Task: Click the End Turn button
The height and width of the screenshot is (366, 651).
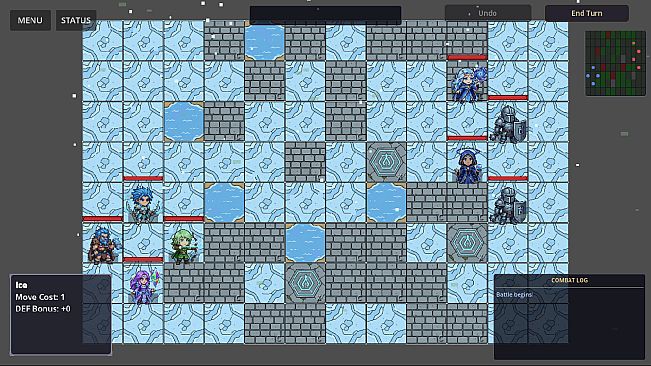Action: click(587, 13)
